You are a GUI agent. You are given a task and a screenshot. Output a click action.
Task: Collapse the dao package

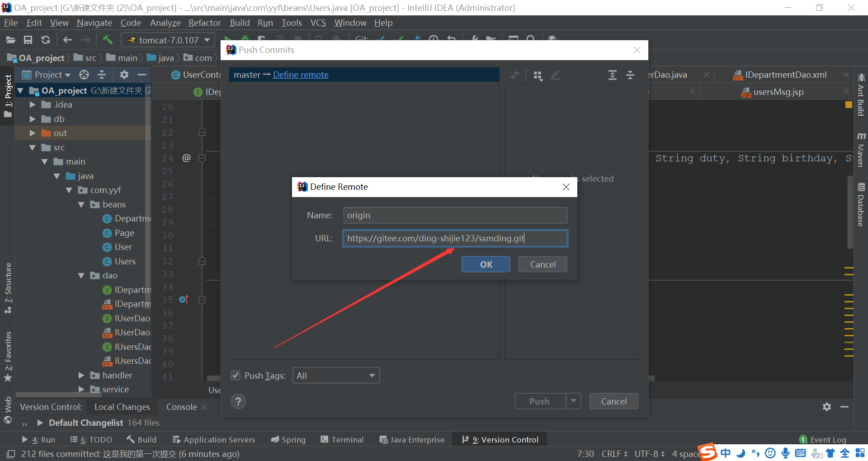[x=81, y=276]
